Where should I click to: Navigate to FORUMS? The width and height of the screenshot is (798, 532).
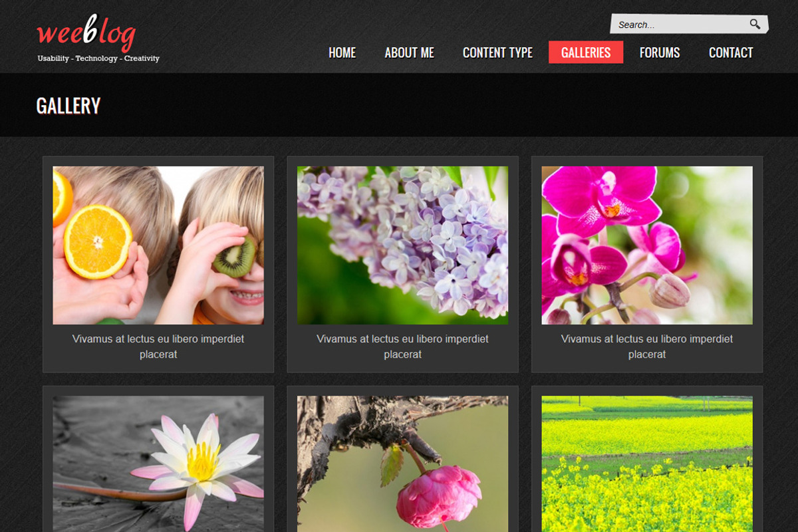(660, 53)
